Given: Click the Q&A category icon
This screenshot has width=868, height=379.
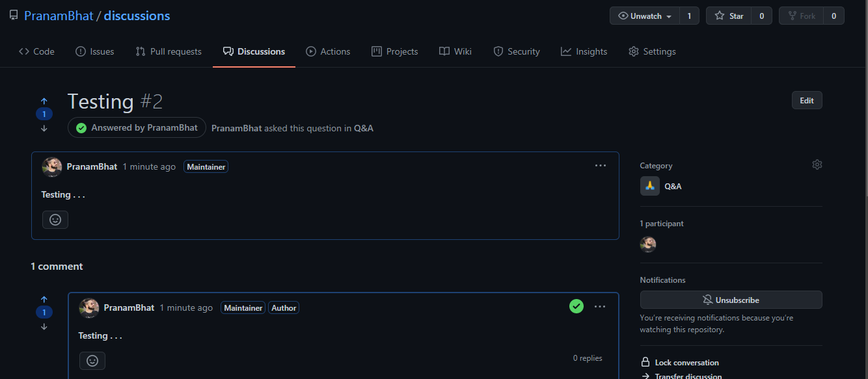Looking at the screenshot, I should click(649, 186).
